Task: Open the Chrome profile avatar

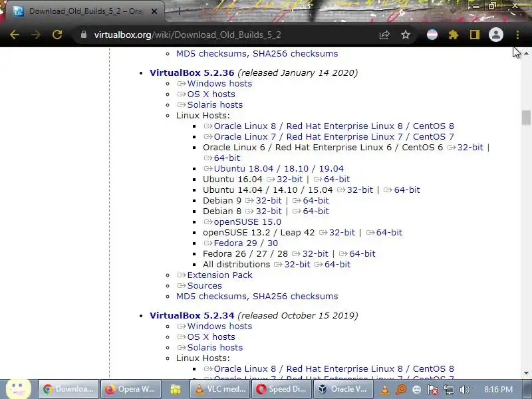Action: click(x=495, y=35)
